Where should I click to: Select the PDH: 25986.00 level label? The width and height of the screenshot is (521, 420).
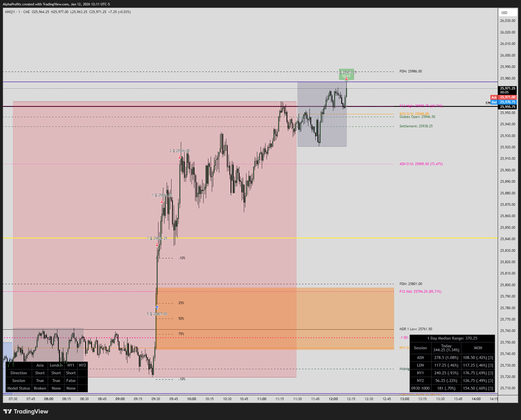[x=410, y=71]
